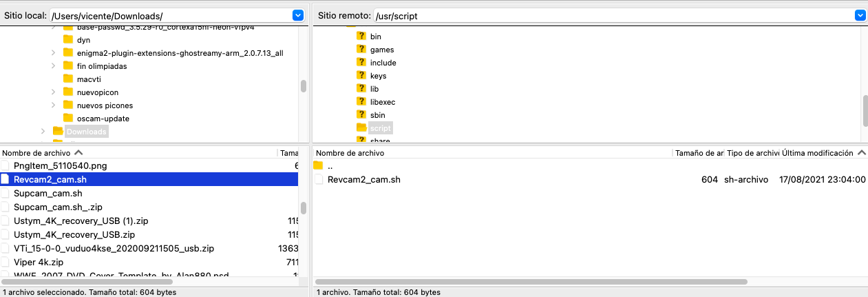Click the 'bin' remote folder icon

[x=361, y=37]
